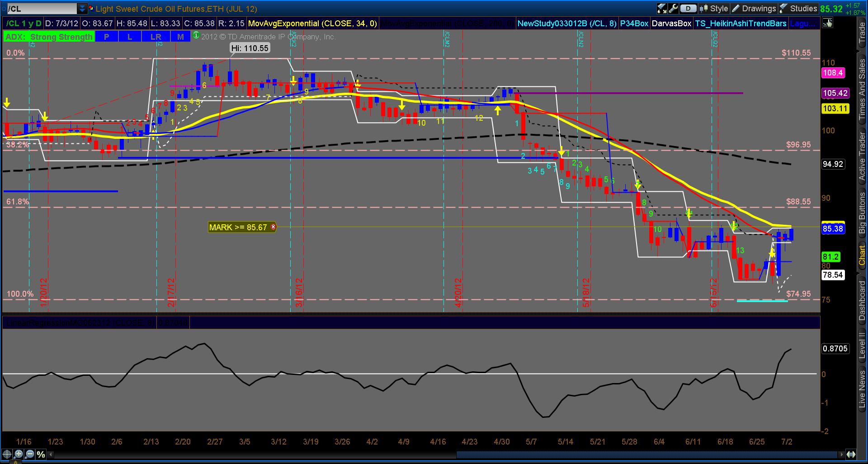Click the blue L label button

click(x=130, y=37)
